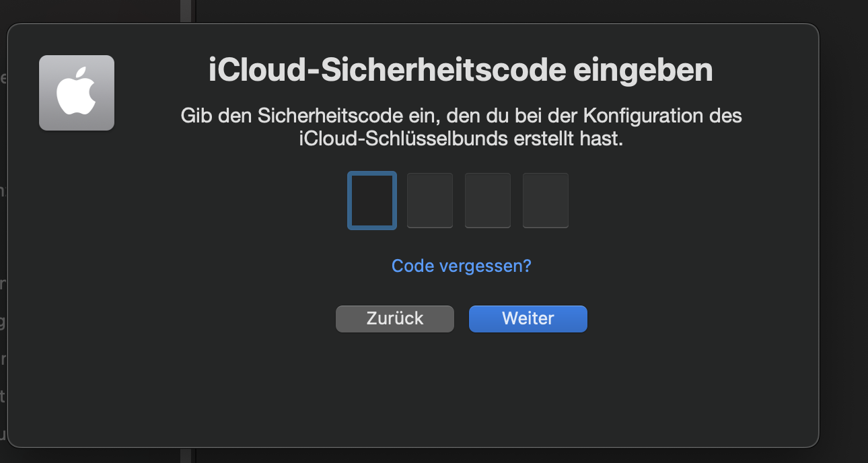Click the vertical divider bar above the dialog
The image size is (868, 463).
tap(186, 11)
